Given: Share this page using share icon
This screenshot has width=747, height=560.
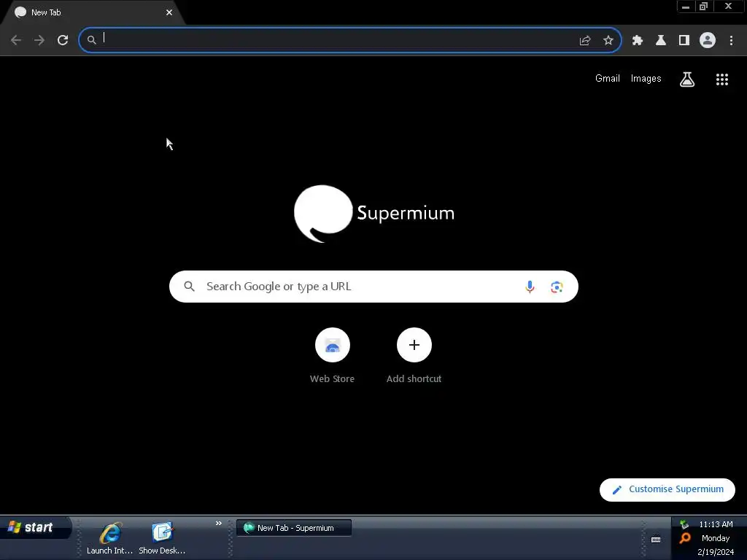Looking at the screenshot, I should click(x=585, y=41).
